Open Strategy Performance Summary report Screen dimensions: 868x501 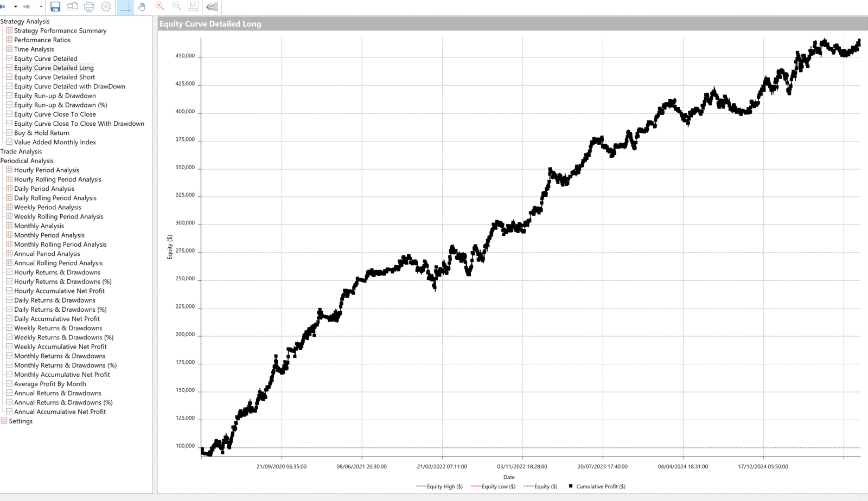coord(60,30)
